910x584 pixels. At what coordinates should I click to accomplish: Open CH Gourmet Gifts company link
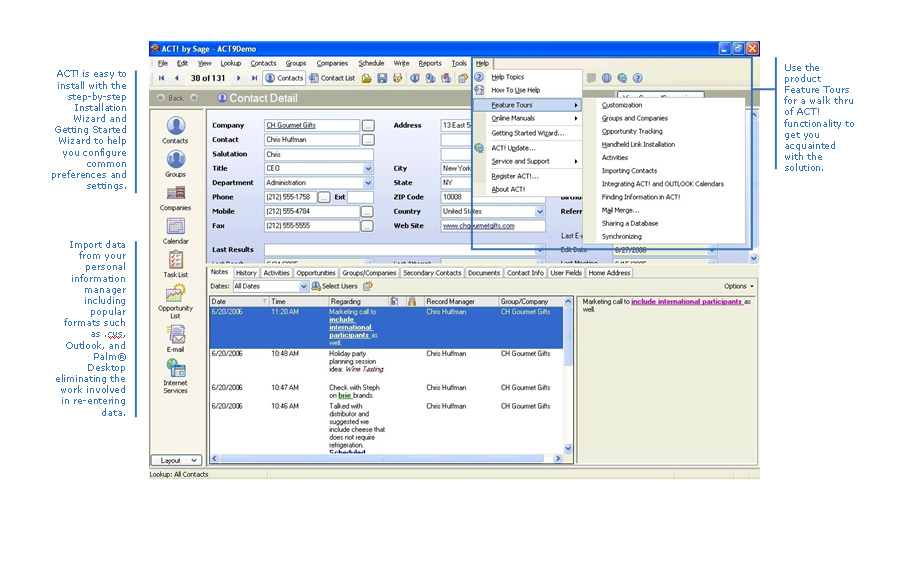tap(291, 125)
